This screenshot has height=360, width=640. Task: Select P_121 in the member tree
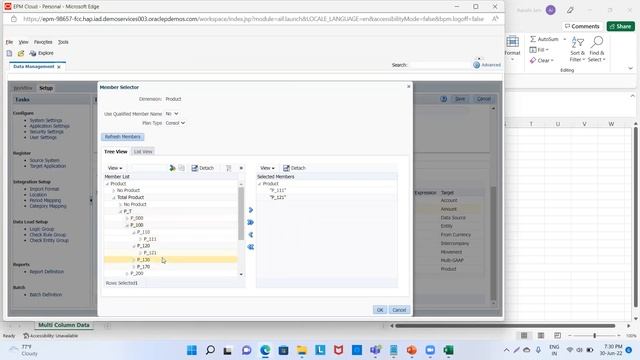[x=150, y=253]
